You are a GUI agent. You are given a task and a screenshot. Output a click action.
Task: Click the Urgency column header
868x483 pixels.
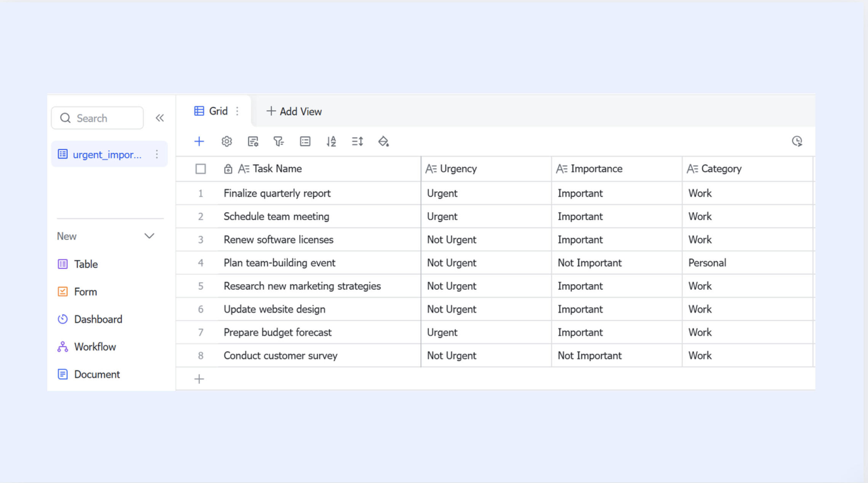click(x=486, y=169)
